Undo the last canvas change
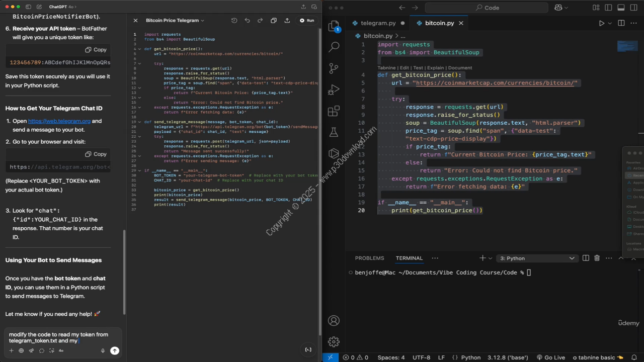This screenshot has width=644, height=362. [x=247, y=21]
